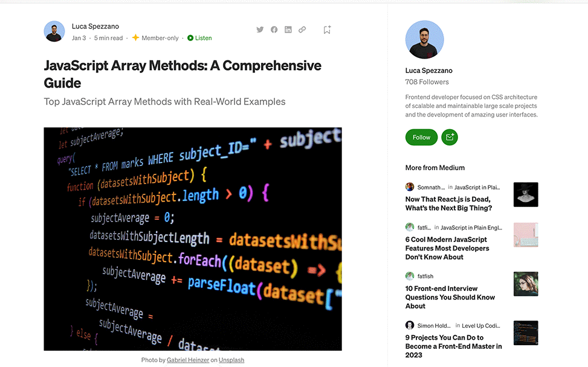Click the 5 min read label
588x367 pixels.
(108, 38)
